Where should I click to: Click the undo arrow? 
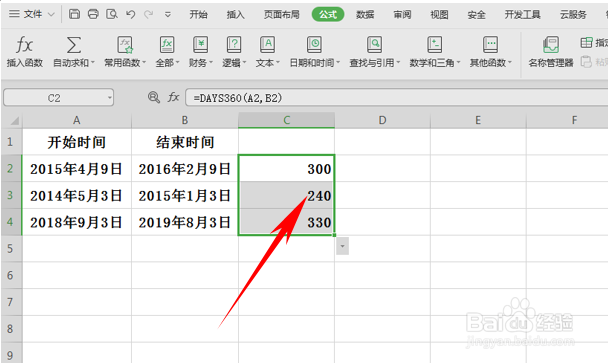[131, 14]
